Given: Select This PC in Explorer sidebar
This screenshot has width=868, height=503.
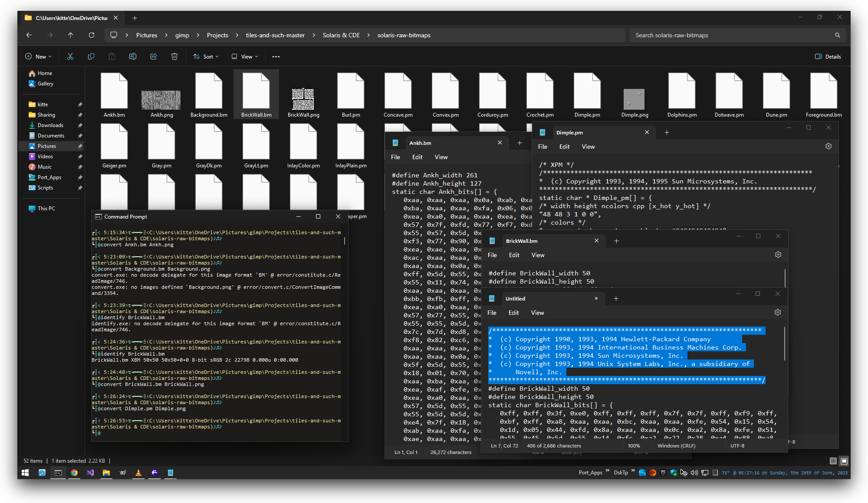Looking at the screenshot, I should click(x=46, y=209).
